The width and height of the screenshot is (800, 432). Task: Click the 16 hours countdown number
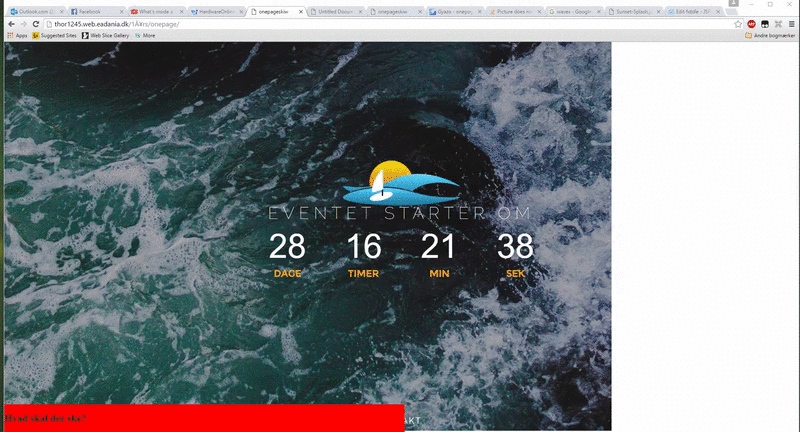(x=363, y=246)
